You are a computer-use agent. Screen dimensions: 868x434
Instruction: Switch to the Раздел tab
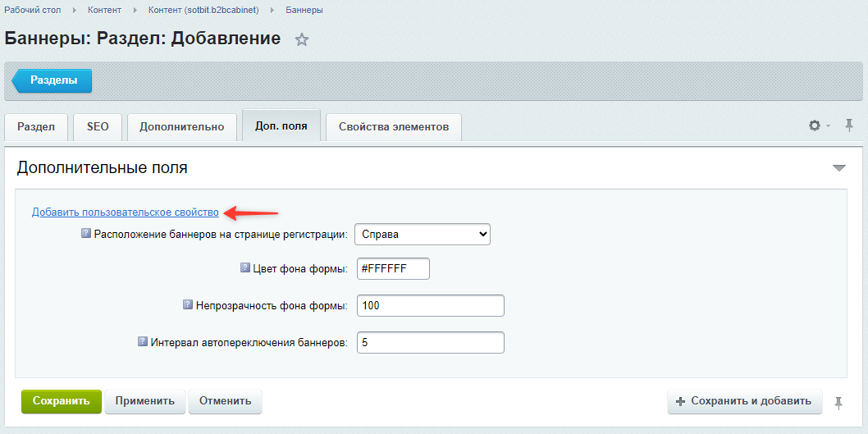36,127
